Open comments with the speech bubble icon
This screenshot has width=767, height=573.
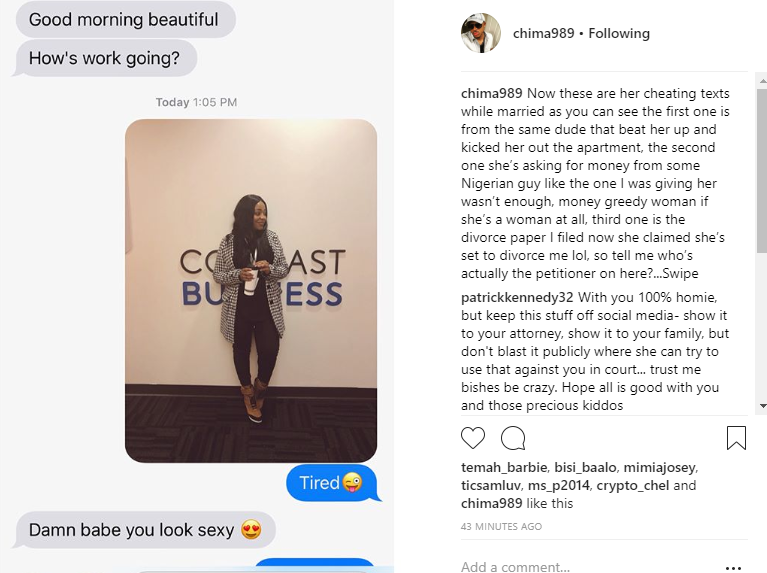(513, 438)
